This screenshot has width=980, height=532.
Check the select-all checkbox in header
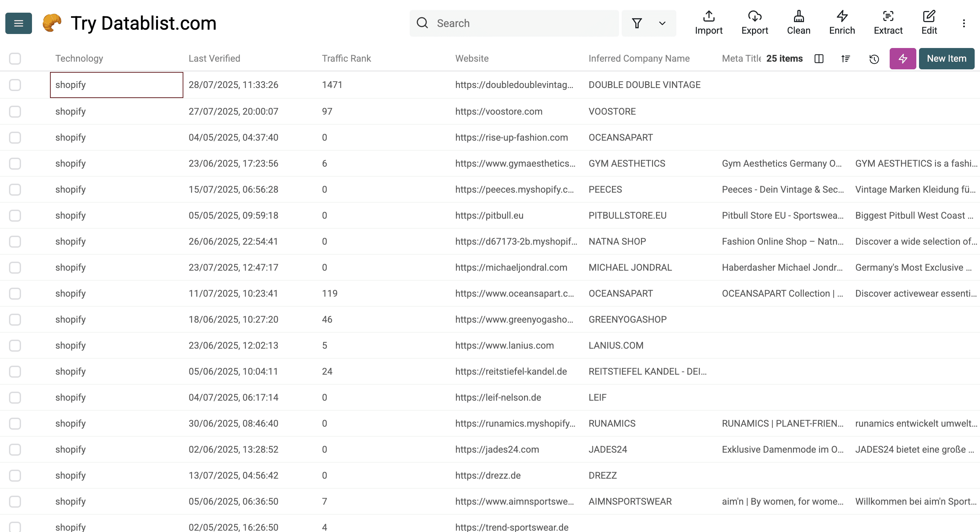point(15,58)
